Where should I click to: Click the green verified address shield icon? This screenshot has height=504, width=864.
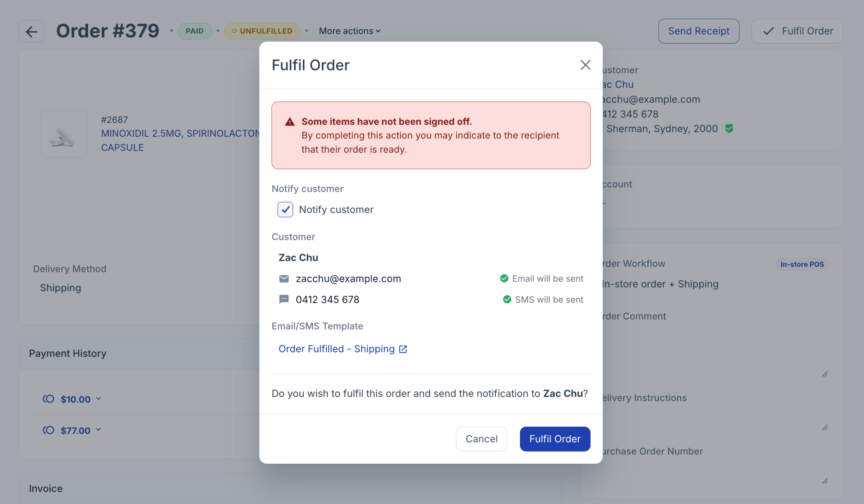point(729,129)
